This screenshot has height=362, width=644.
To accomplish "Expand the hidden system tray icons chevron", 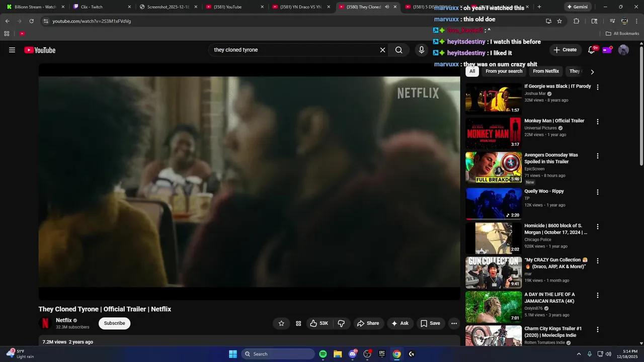I will click(579, 354).
